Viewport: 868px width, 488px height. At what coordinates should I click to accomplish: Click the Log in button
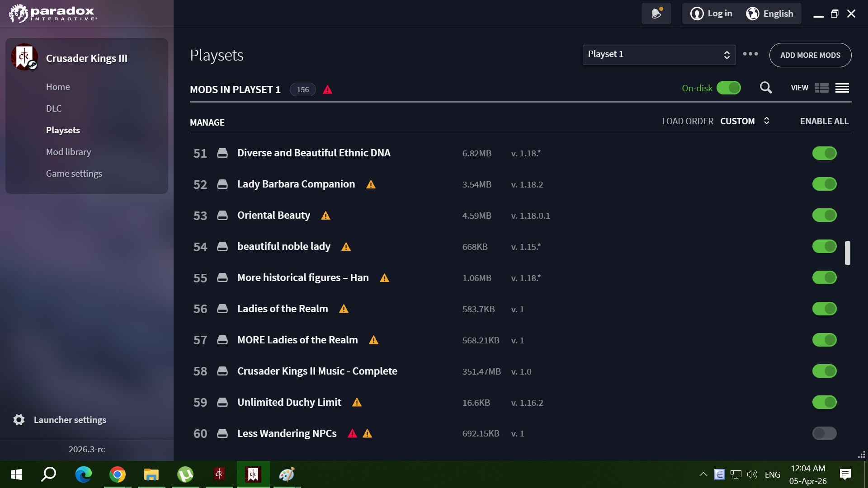coord(712,14)
